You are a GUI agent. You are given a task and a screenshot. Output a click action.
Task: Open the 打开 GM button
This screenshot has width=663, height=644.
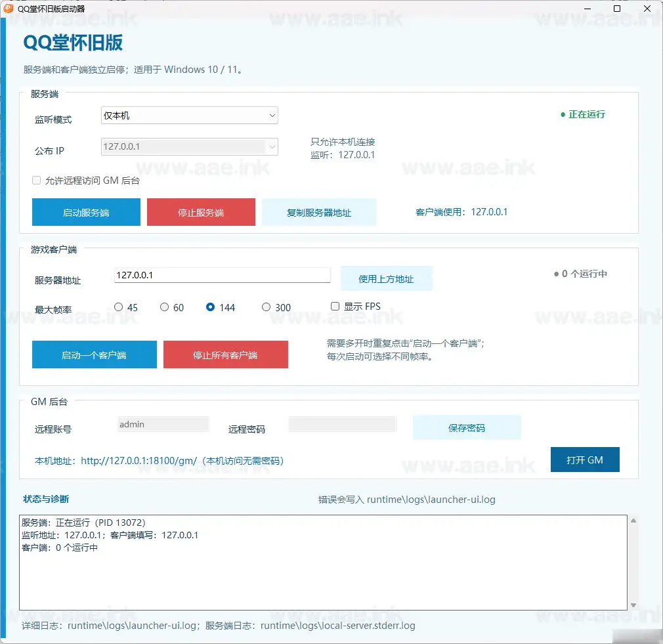[585, 460]
